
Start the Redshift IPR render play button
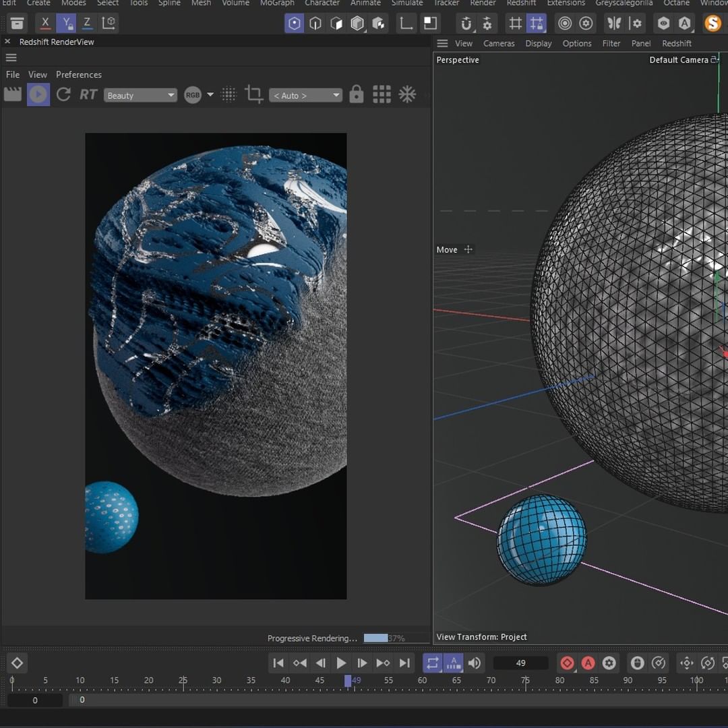pyautogui.click(x=38, y=95)
